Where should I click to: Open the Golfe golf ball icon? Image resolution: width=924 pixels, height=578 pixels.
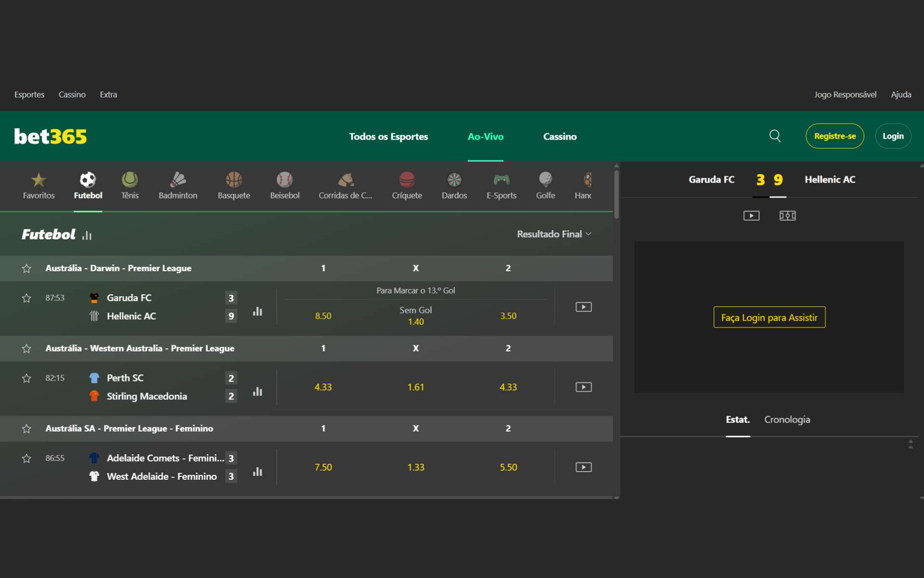[x=545, y=180]
